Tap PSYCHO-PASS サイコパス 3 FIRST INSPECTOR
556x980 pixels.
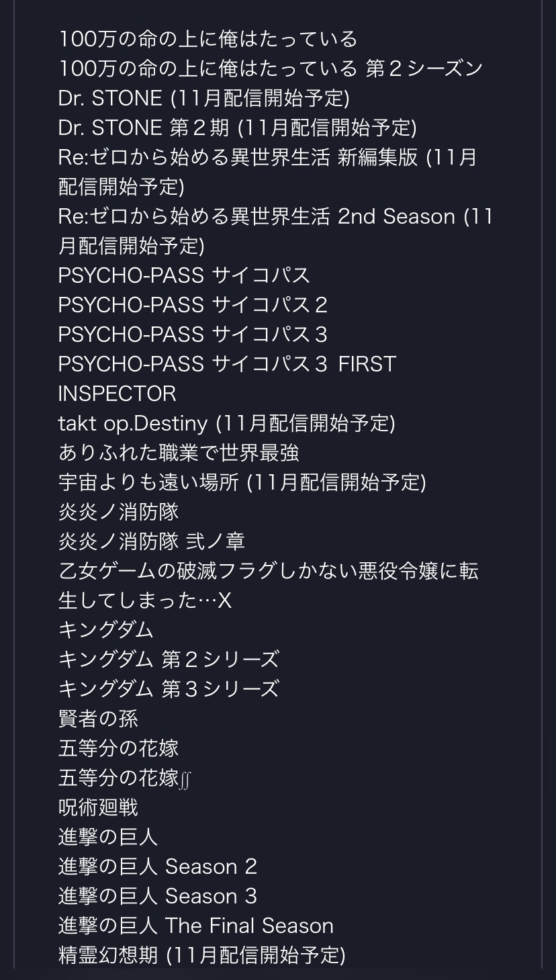(x=227, y=378)
